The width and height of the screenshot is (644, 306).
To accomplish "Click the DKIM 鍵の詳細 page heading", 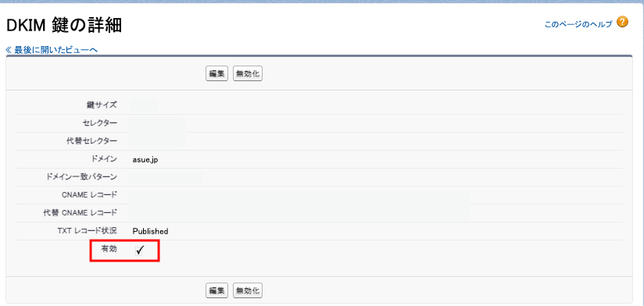I will pos(64,27).
